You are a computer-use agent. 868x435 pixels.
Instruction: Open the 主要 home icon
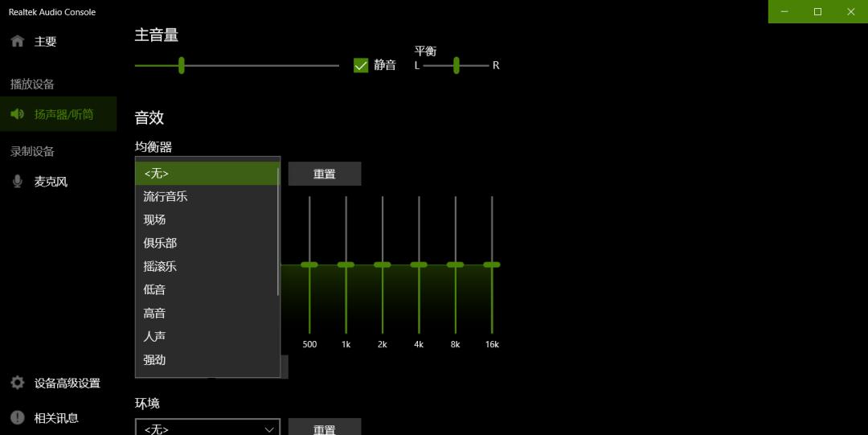pyautogui.click(x=17, y=41)
